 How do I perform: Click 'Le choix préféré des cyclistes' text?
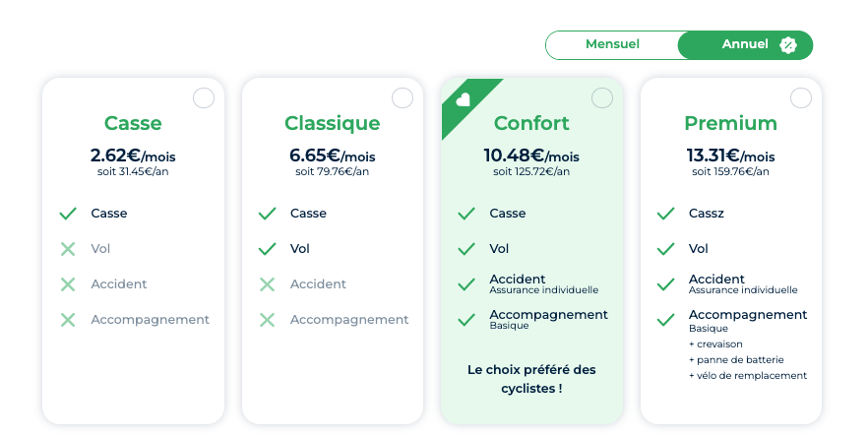531,379
